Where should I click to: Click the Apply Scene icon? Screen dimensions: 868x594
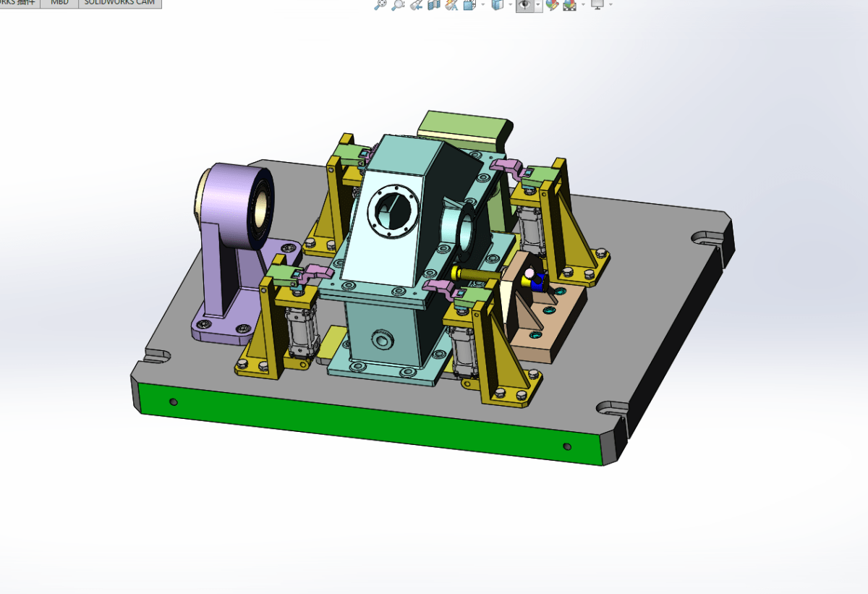tap(570, 4)
